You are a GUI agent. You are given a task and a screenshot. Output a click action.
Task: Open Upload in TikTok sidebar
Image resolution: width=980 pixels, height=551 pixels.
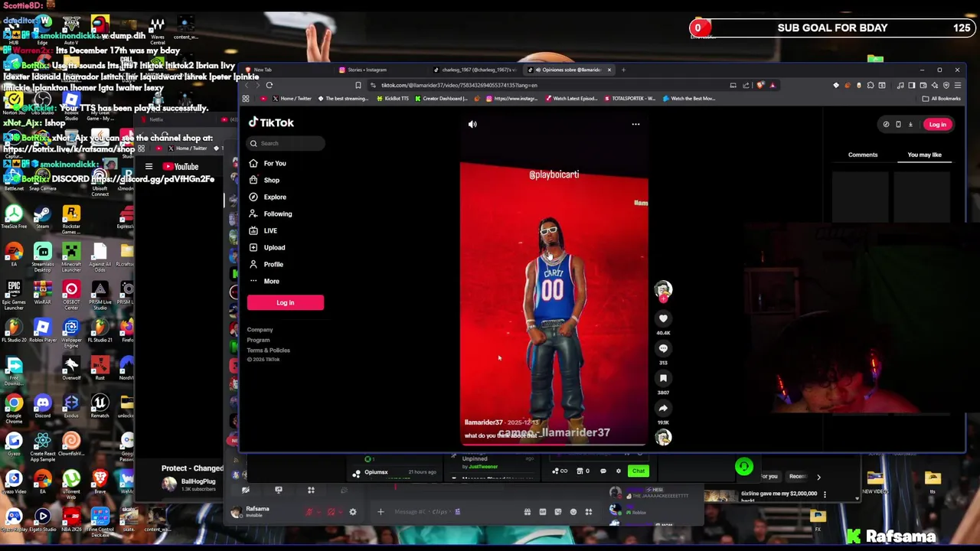(x=266, y=247)
